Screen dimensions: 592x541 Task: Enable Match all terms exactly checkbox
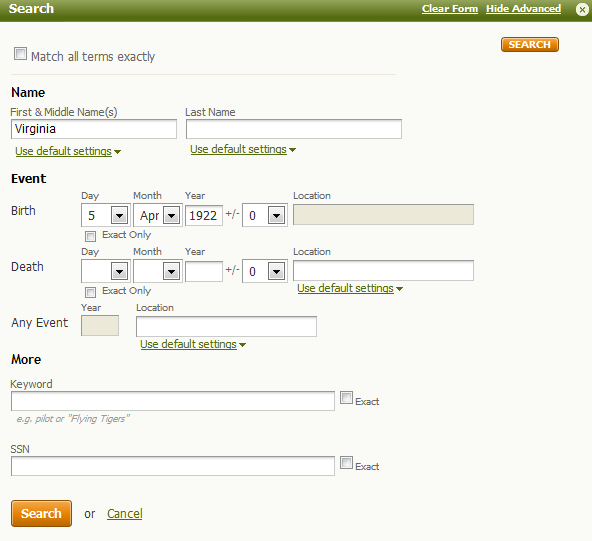20,54
